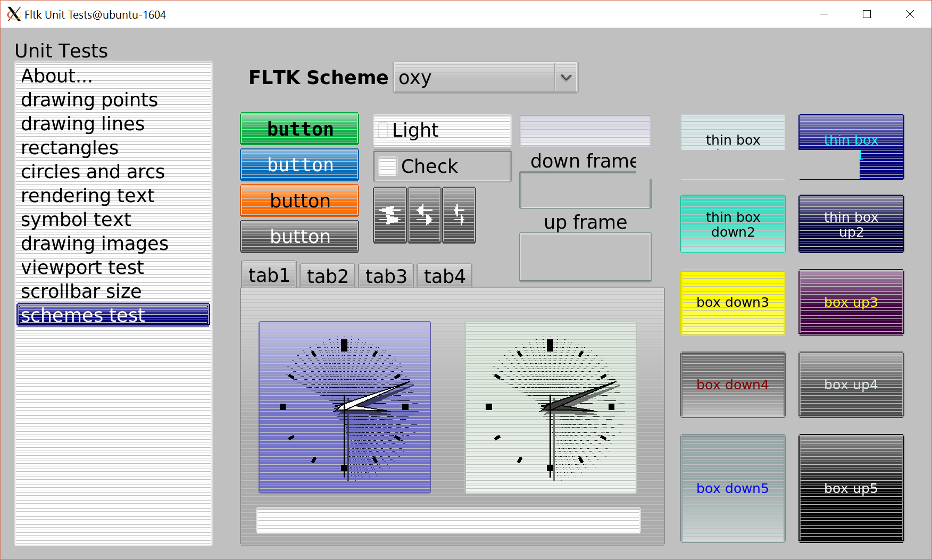Select drawing lines test
932x560 pixels.
click(x=113, y=124)
